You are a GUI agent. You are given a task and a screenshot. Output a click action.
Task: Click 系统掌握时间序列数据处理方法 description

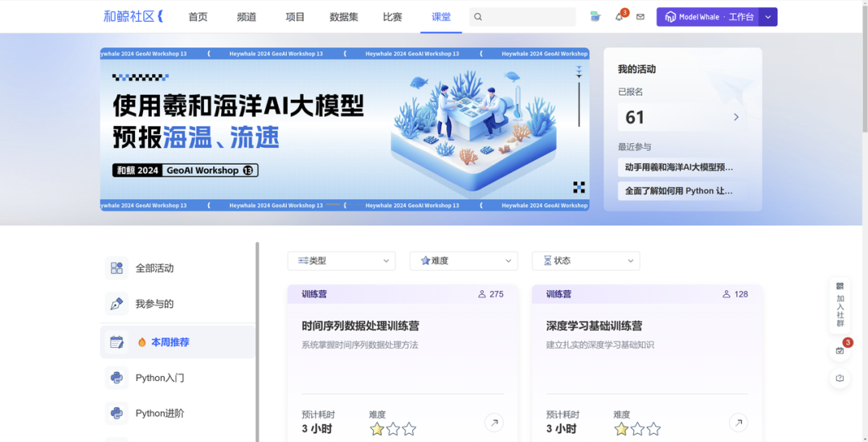tap(360, 346)
